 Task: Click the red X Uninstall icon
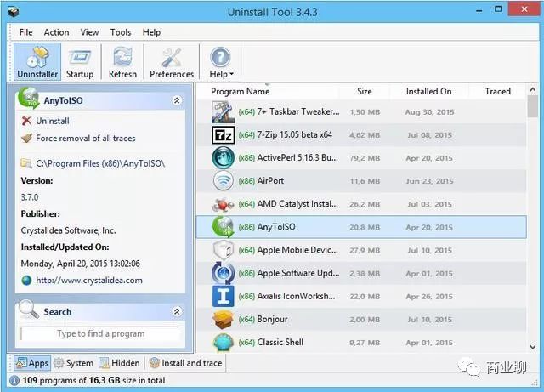[x=26, y=121]
